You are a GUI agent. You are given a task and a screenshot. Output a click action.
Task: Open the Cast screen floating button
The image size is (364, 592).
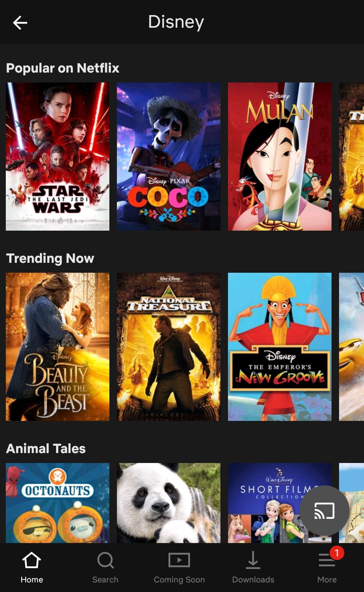pos(324,511)
